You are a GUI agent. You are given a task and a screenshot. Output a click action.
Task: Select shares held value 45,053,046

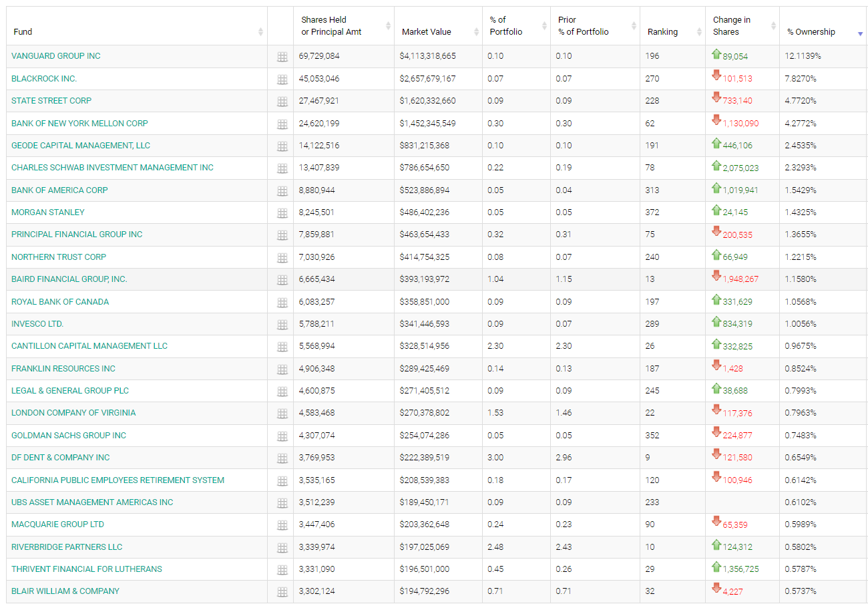tap(319, 79)
